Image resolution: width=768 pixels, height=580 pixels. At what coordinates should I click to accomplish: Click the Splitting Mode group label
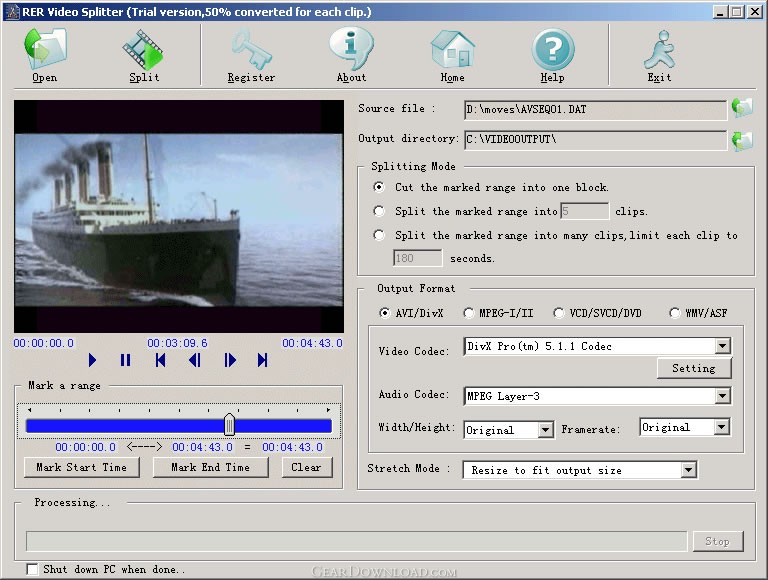[413, 167]
